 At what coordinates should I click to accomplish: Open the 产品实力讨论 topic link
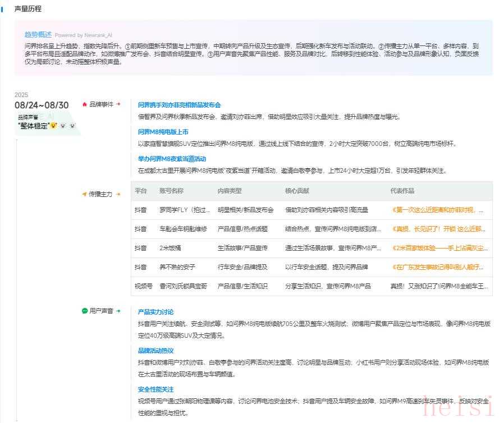[155, 312]
